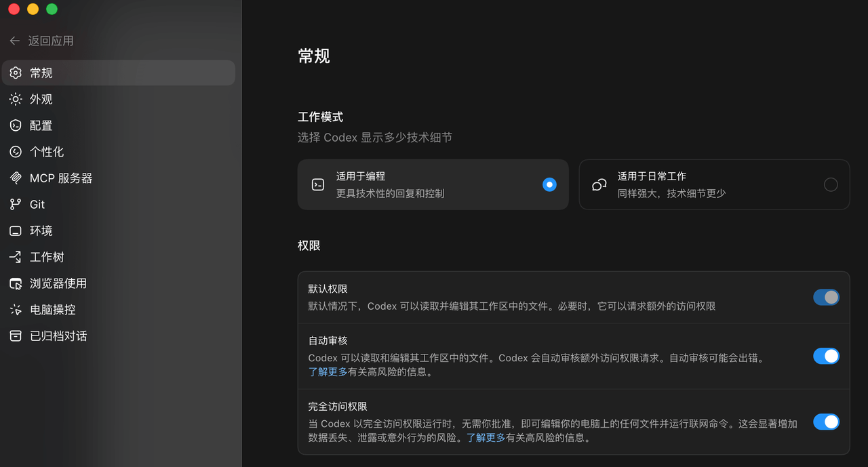The height and width of the screenshot is (467, 868).
Task: Go to 电脑操控 settings
Action: coord(119,310)
